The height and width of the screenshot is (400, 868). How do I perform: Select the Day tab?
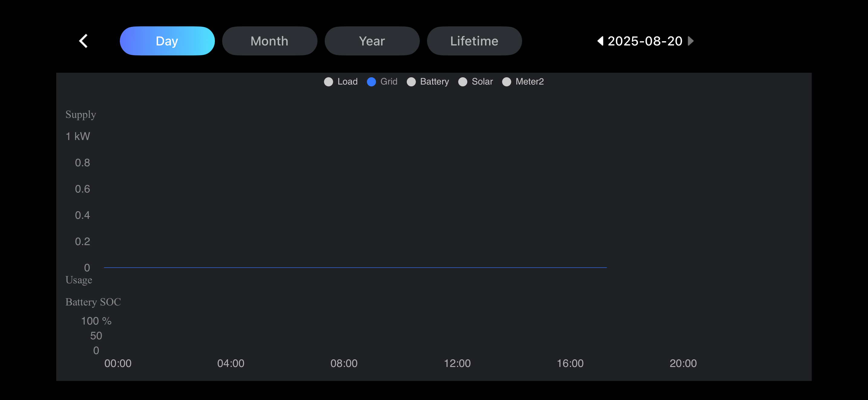167,41
